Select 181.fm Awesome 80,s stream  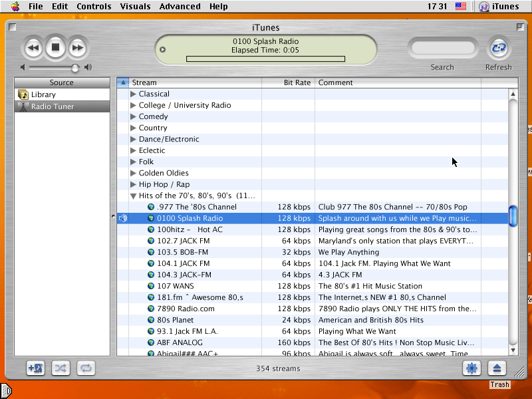click(313, 297)
